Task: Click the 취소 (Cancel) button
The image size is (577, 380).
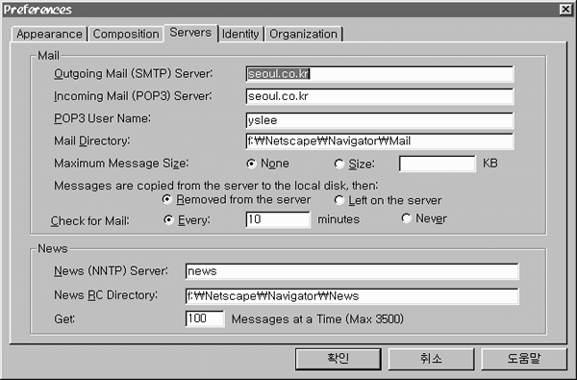Action: (x=431, y=359)
